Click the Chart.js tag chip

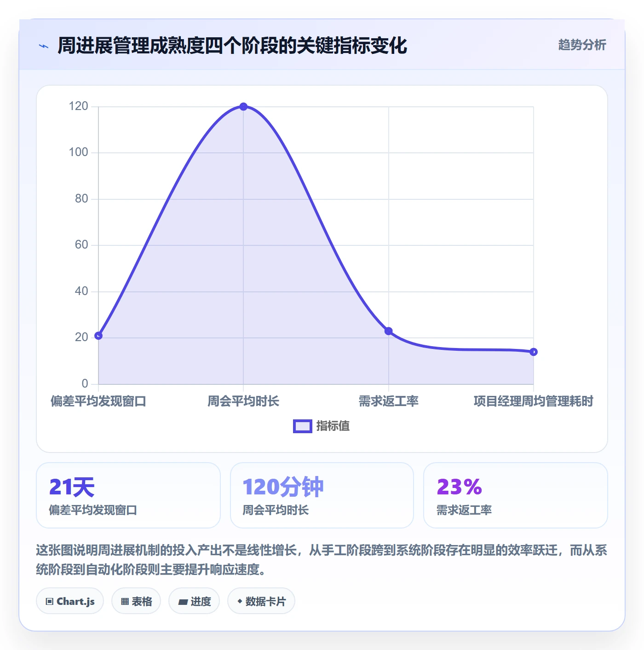[x=70, y=601]
